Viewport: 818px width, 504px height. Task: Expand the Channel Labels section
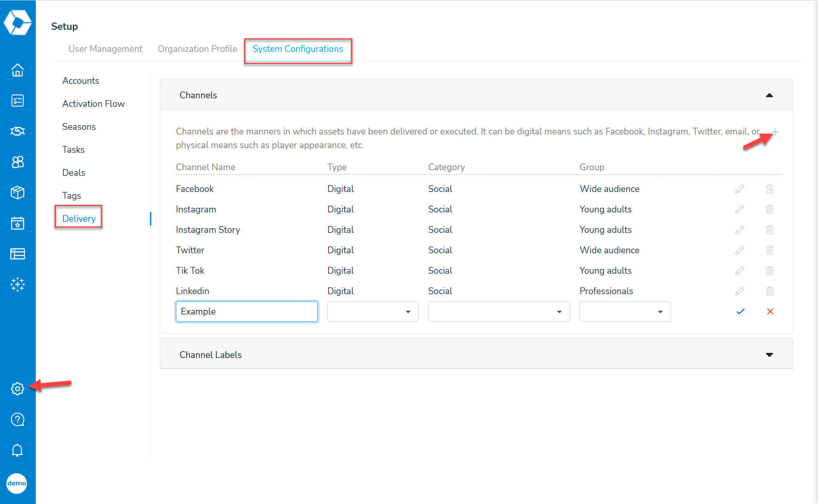(x=769, y=355)
